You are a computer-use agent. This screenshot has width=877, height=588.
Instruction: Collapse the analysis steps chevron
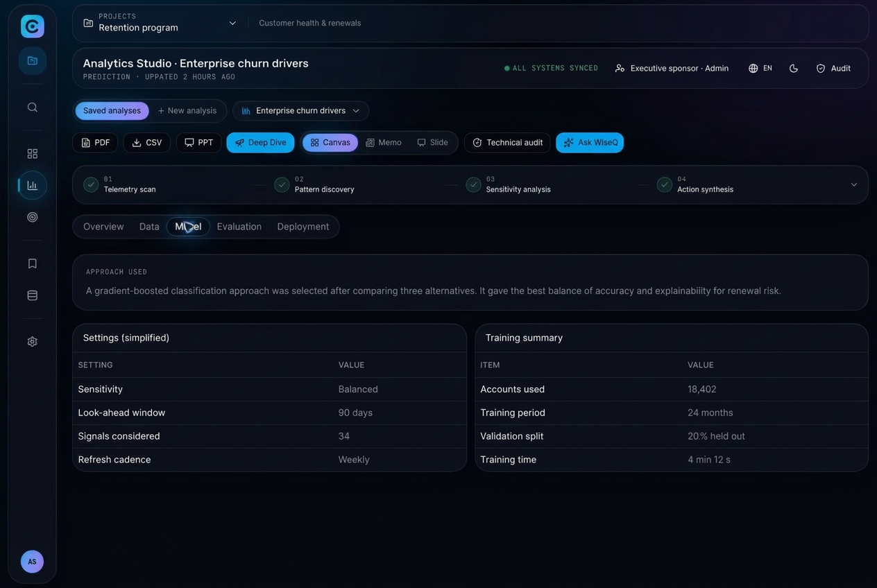pyautogui.click(x=854, y=184)
